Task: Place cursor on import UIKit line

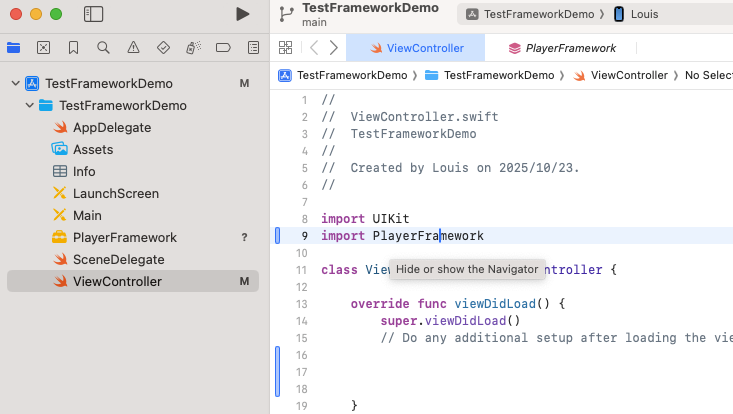Action: (365, 219)
